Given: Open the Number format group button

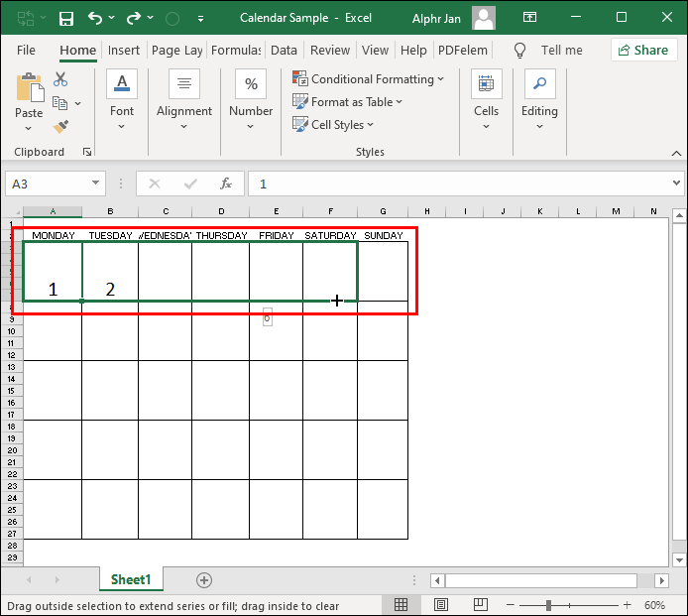Looking at the screenshot, I should (251, 100).
